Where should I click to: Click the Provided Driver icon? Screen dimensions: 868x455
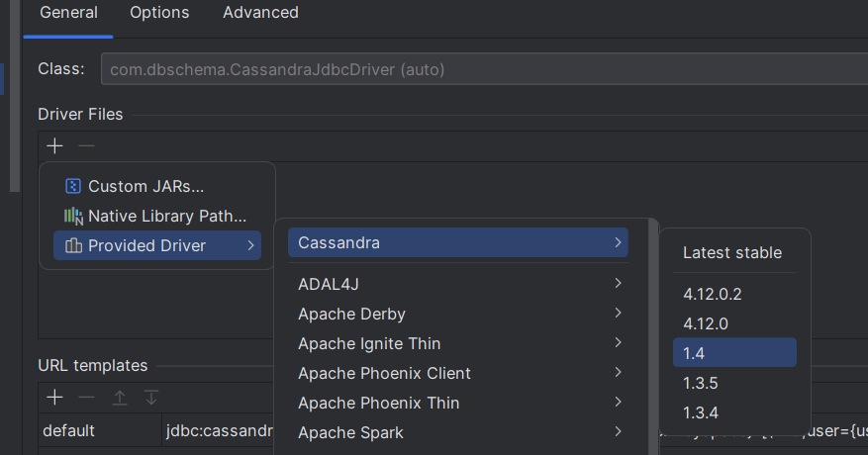[72, 245]
